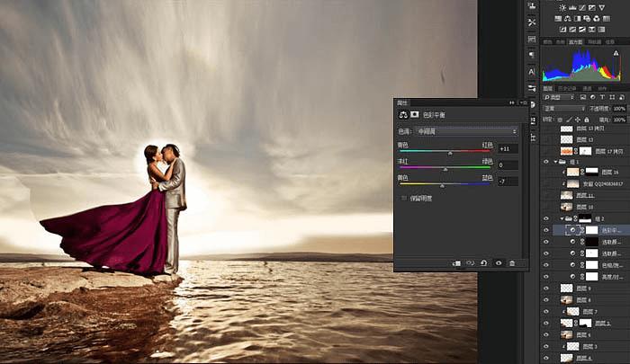The width and height of the screenshot is (630, 364).
Task: Open the layer filter type dropdown
Action: click(x=559, y=98)
